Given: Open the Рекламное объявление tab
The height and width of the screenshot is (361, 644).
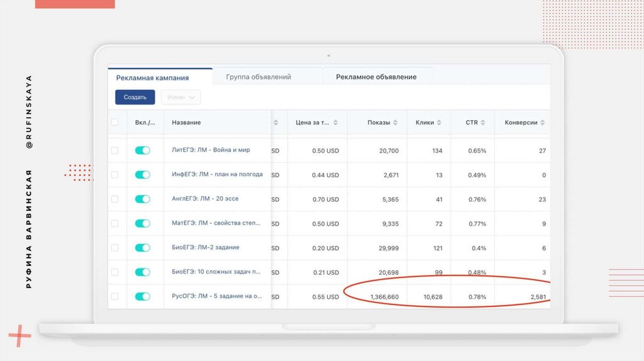Looking at the screenshot, I should [x=376, y=77].
